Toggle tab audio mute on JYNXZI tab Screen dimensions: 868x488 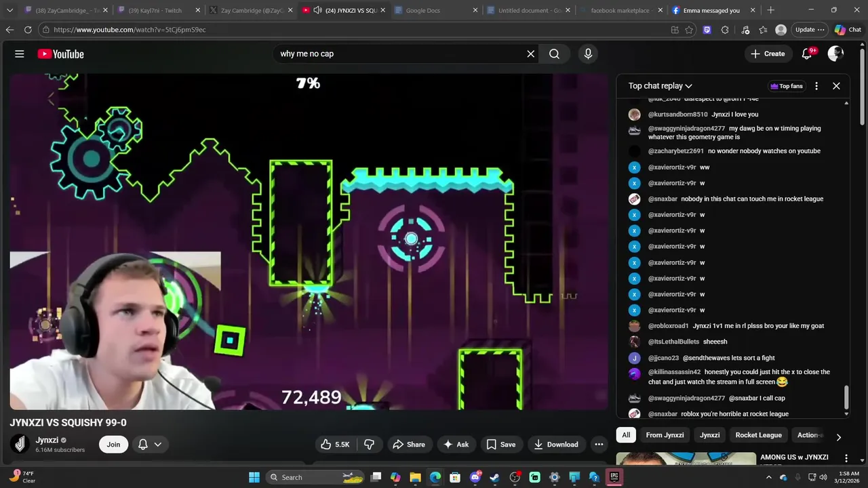317,10
